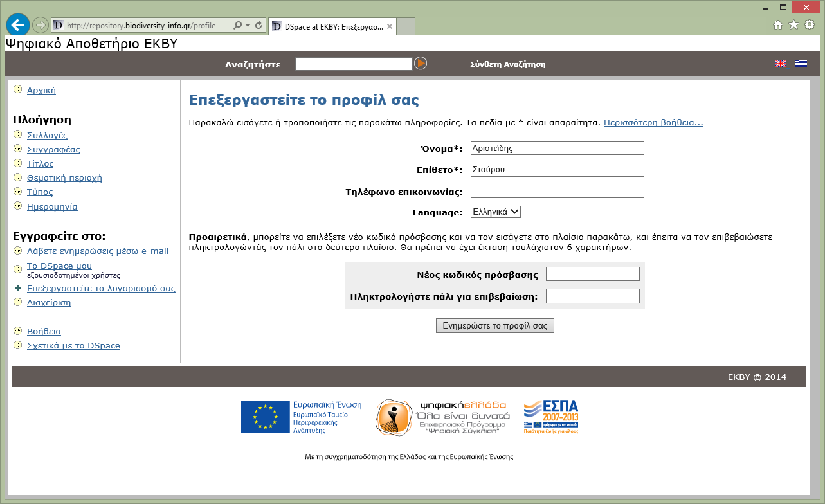Focus the Αναζητήστε search field

coord(354,64)
